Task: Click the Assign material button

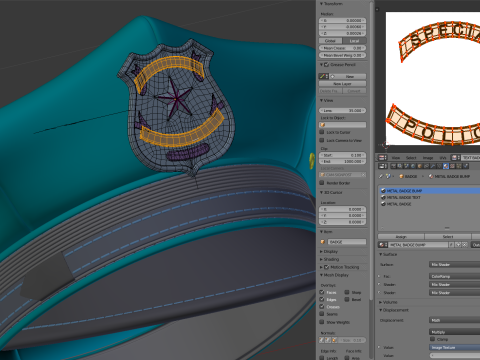Action: point(401,237)
